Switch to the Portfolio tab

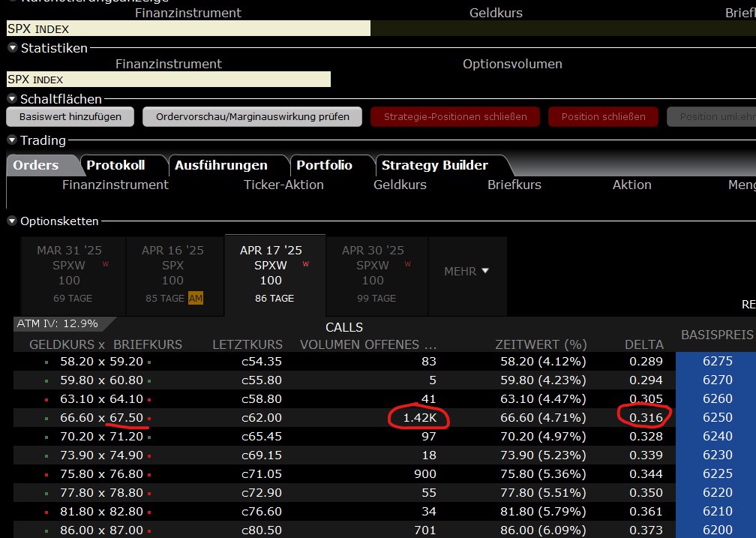click(324, 165)
